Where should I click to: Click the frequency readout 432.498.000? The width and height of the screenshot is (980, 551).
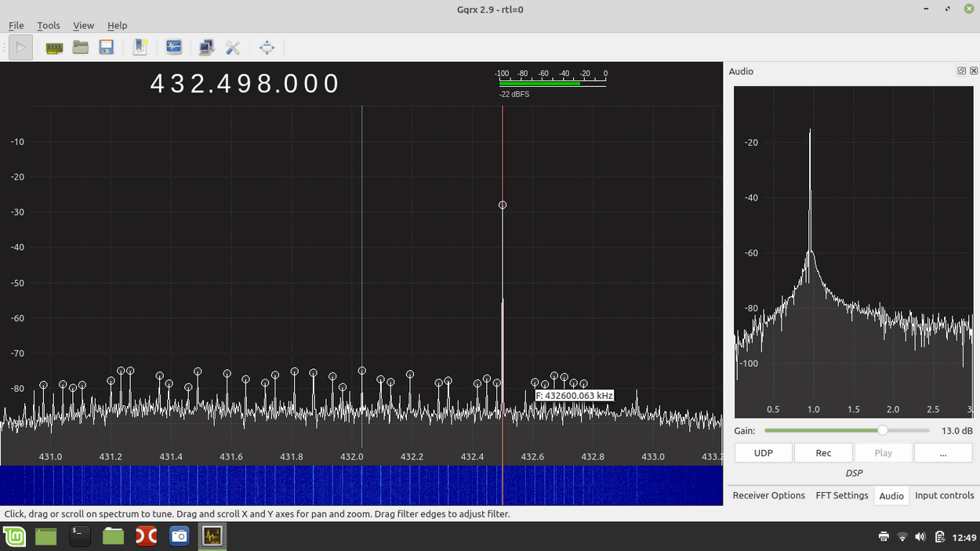pos(245,83)
